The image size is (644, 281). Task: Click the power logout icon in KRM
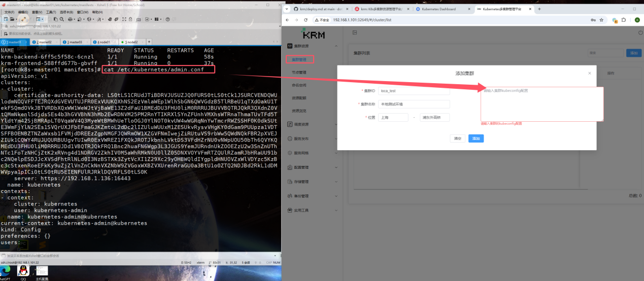pos(640,32)
